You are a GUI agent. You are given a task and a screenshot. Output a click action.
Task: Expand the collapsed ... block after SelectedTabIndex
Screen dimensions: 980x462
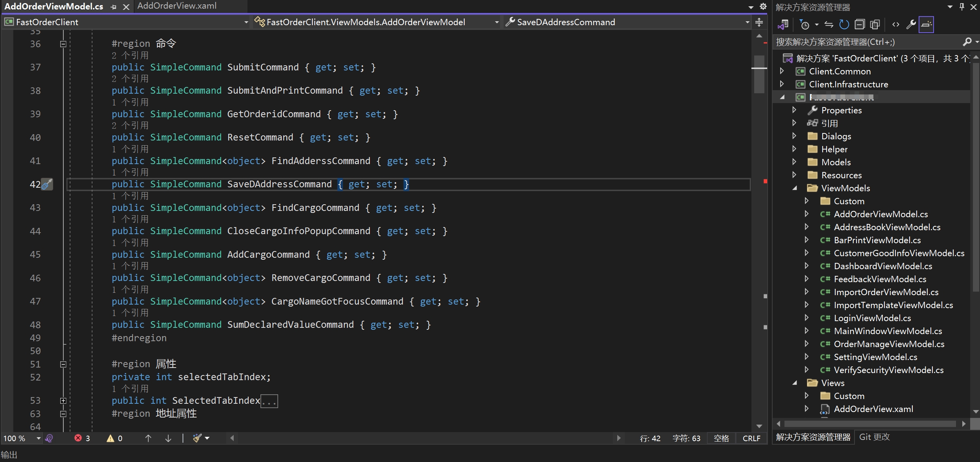click(x=269, y=401)
